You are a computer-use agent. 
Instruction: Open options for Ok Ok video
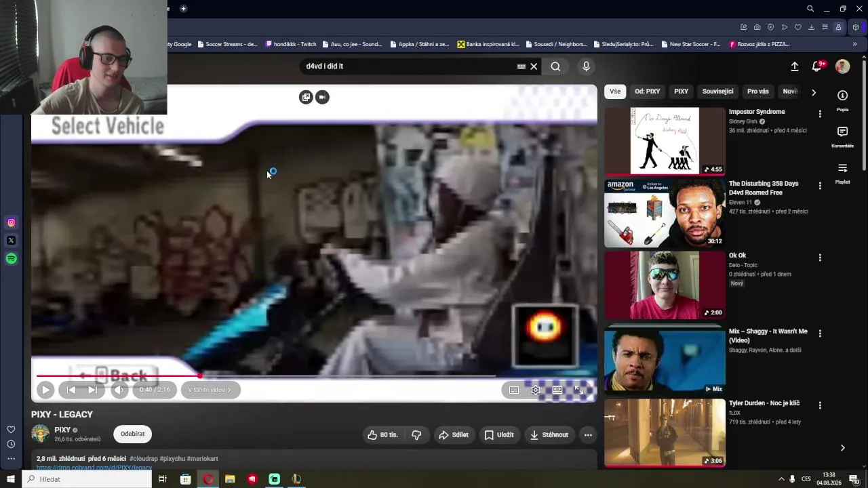(x=820, y=258)
